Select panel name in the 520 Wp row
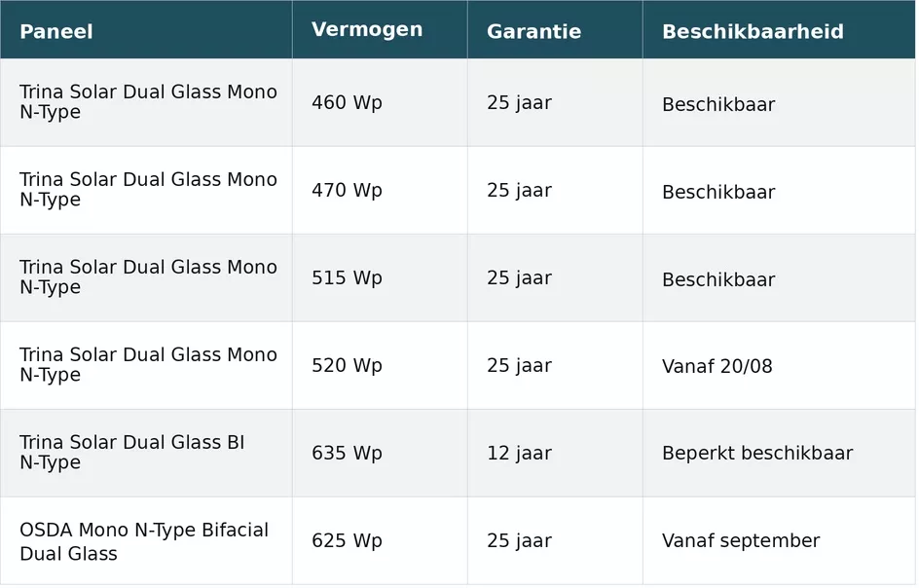 coord(148,364)
